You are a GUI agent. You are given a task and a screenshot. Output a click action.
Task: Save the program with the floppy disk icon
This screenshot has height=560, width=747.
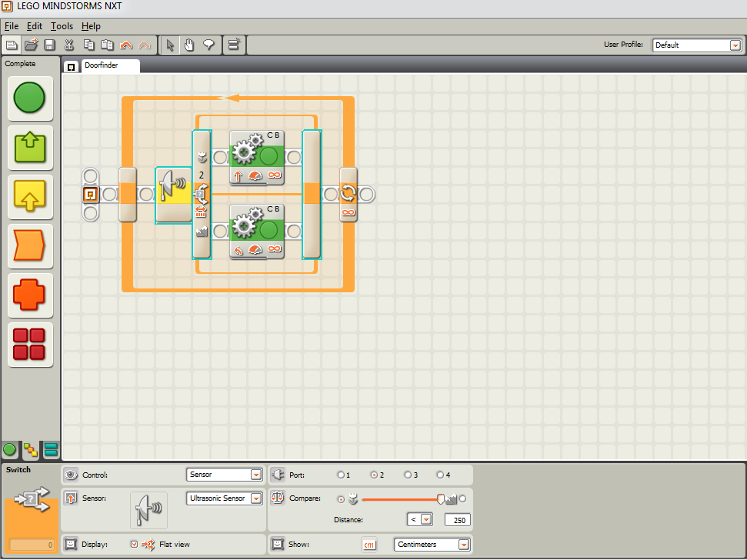click(49, 45)
